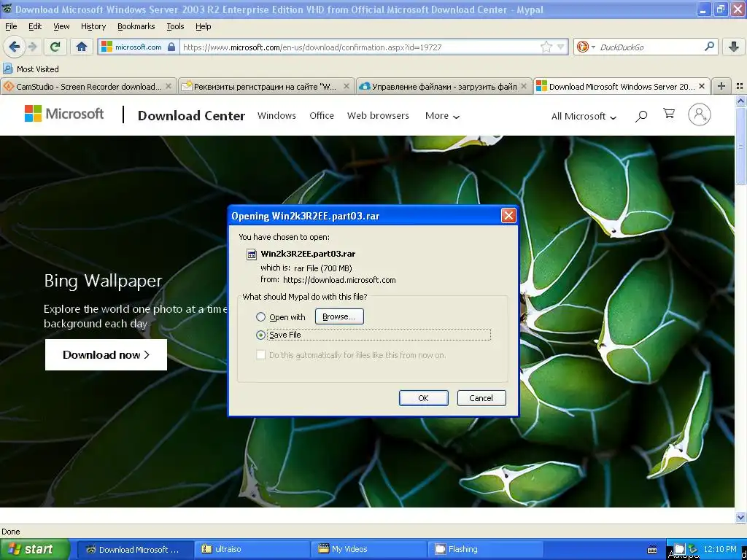
Task: Show the list-all-tabs grid icon
Action: click(x=740, y=86)
